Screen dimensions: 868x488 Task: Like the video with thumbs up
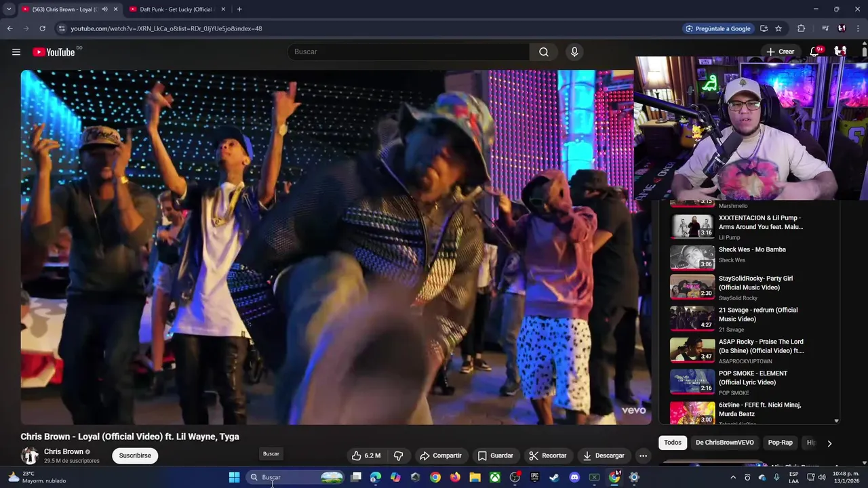coord(366,455)
